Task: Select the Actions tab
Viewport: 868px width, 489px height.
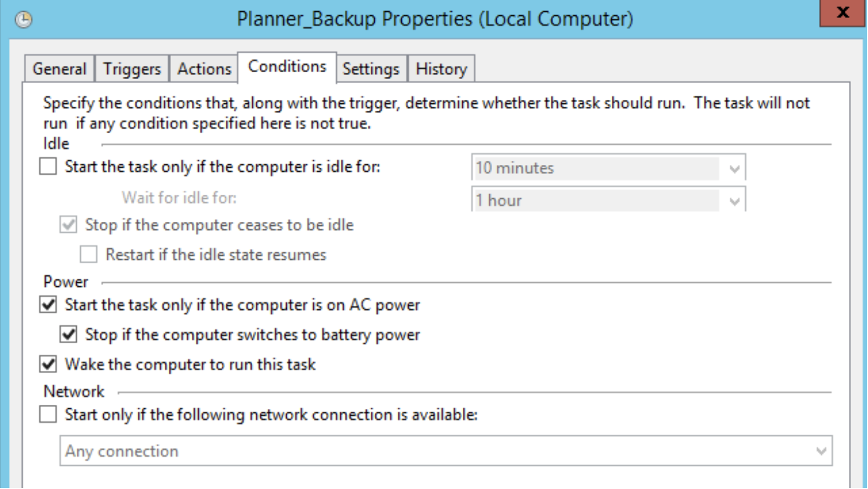Action: [204, 69]
